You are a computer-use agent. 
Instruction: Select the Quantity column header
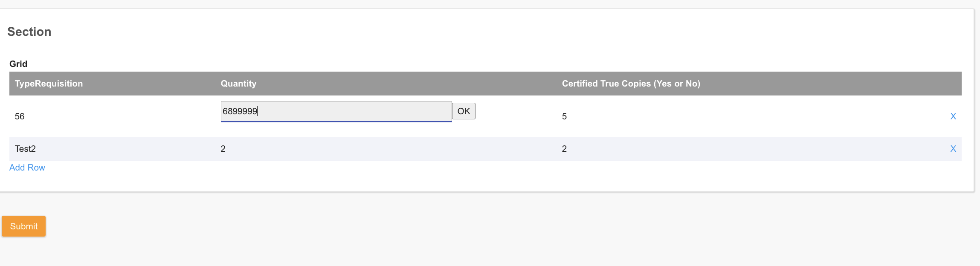coord(238,84)
